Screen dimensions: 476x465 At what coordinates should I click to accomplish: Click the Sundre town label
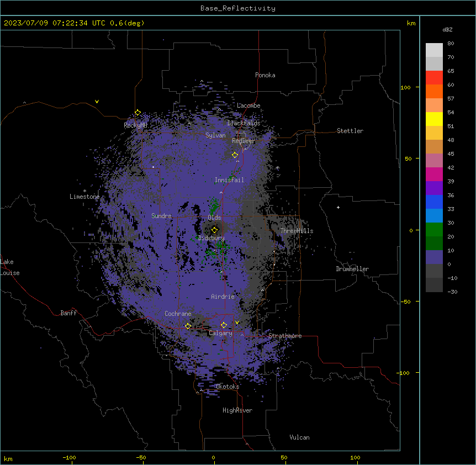pos(161,216)
